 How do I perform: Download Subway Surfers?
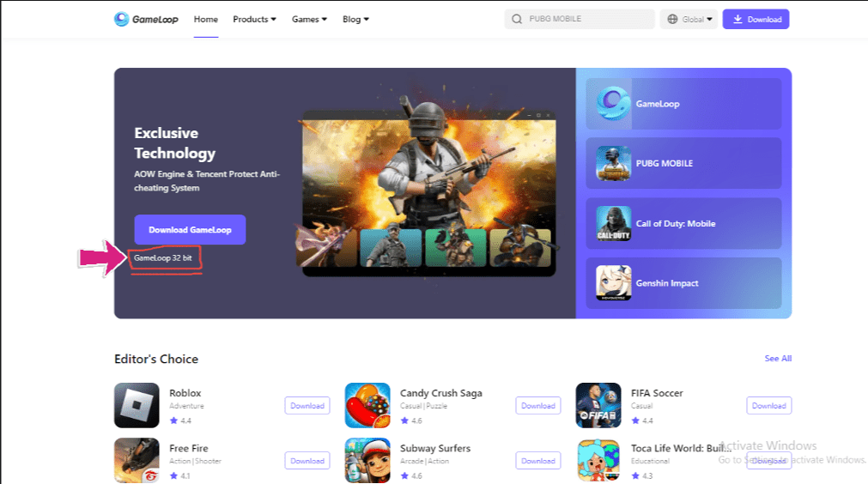(x=538, y=461)
